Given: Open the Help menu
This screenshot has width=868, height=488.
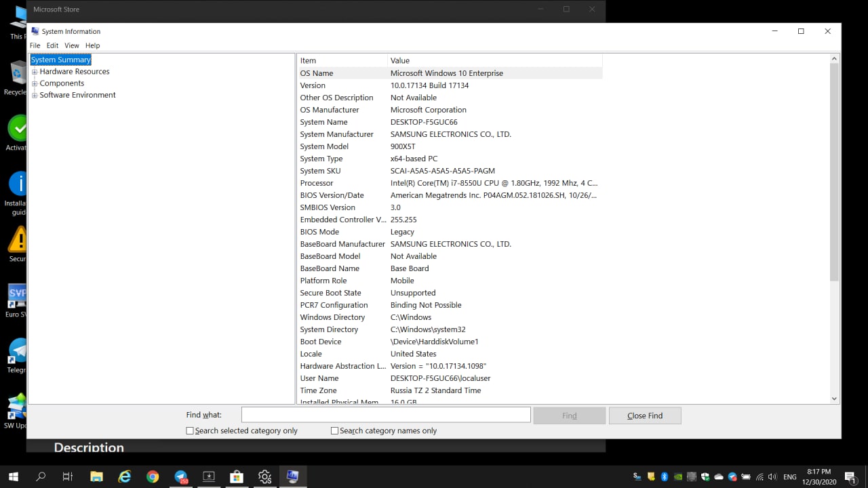Looking at the screenshot, I should pyautogui.click(x=93, y=45).
